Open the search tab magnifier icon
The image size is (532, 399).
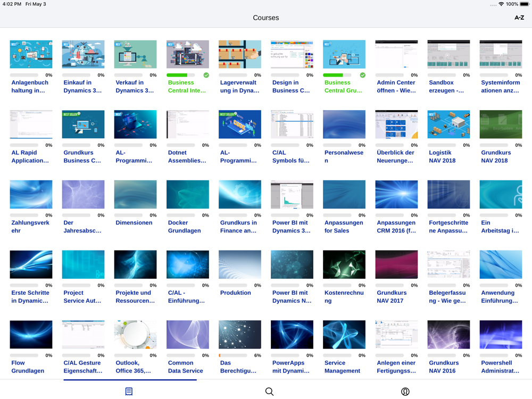point(269,391)
